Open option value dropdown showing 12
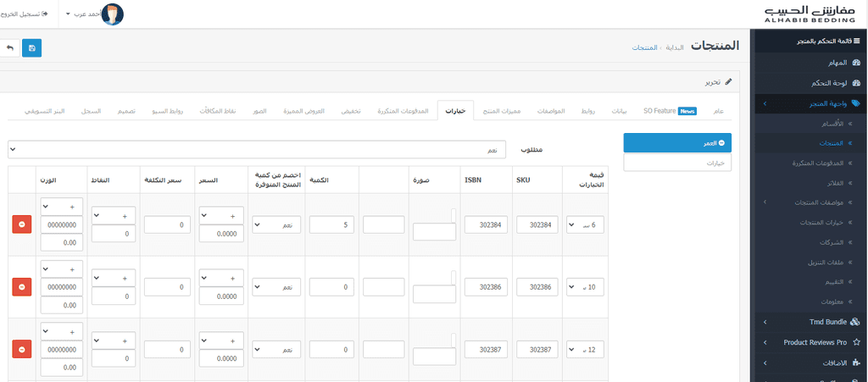Viewport: 868px width, 382px height. click(585, 350)
